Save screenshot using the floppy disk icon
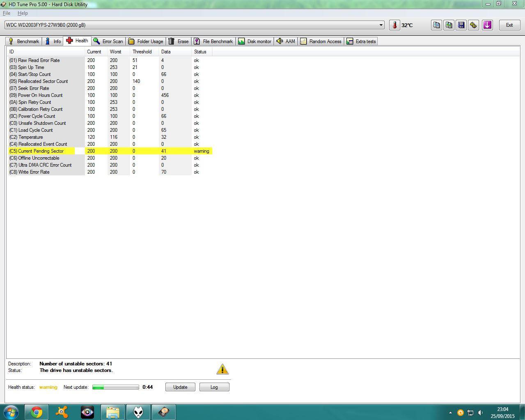Image resolution: width=525 pixels, height=420 pixels. pyautogui.click(x=461, y=25)
